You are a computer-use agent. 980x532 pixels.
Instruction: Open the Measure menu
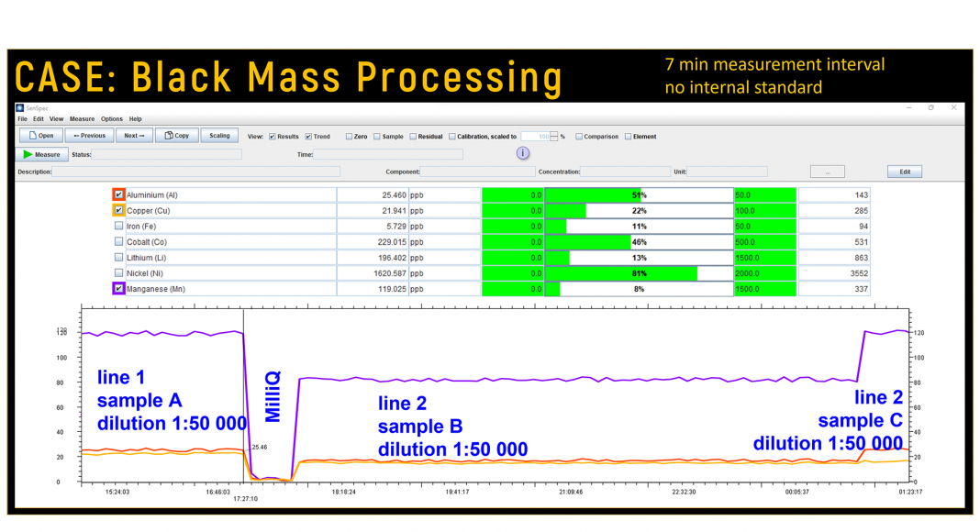coord(82,119)
